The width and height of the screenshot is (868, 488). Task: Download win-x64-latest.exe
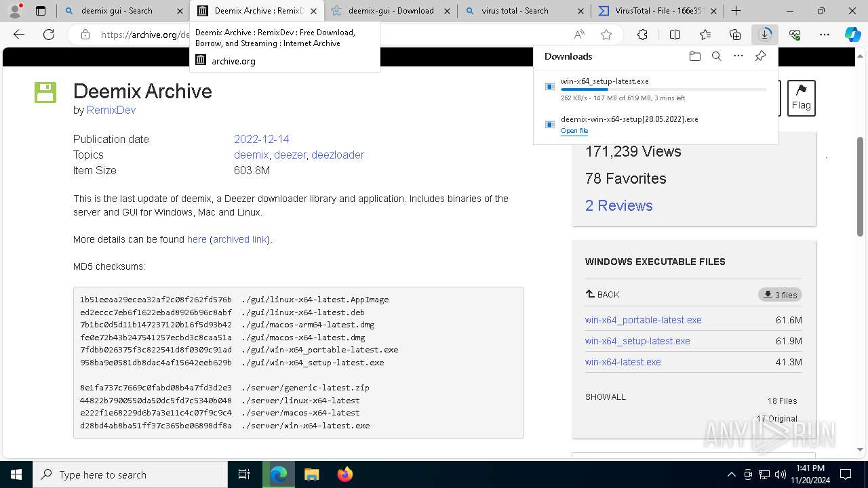[623, 362]
